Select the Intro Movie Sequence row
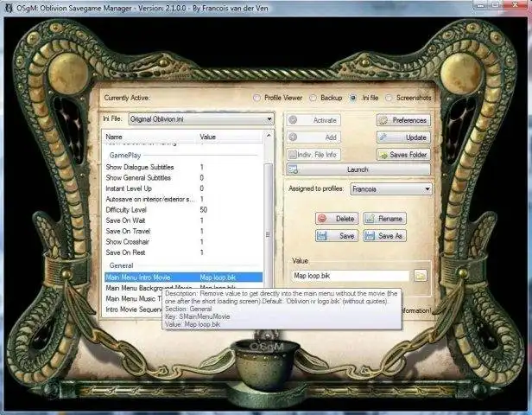This screenshot has width=532, height=415. (x=133, y=310)
